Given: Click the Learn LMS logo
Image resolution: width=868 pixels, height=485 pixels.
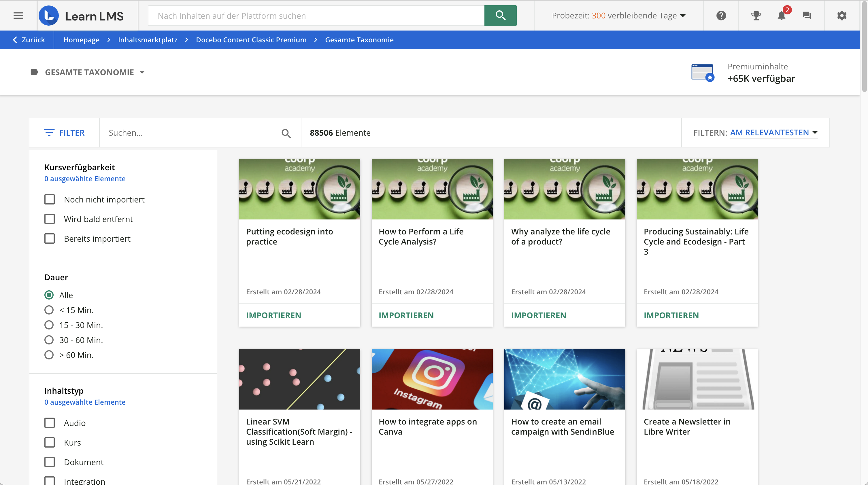Looking at the screenshot, I should pos(81,16).
